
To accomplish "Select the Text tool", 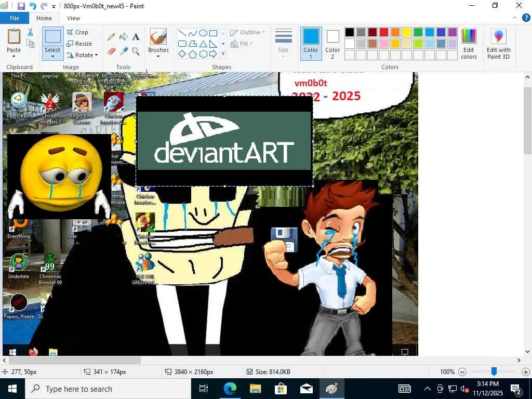I will pos(136,36).
